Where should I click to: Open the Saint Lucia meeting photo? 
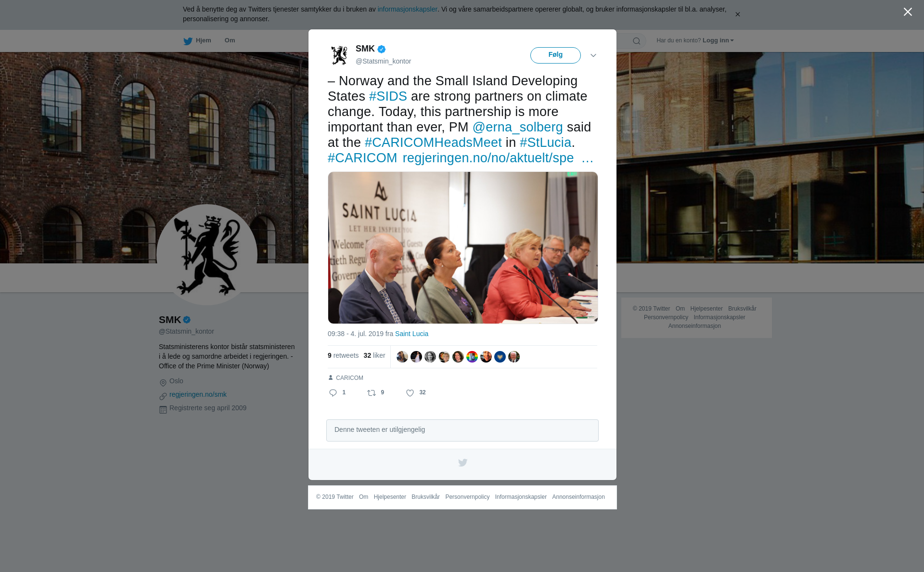[463, 247]
